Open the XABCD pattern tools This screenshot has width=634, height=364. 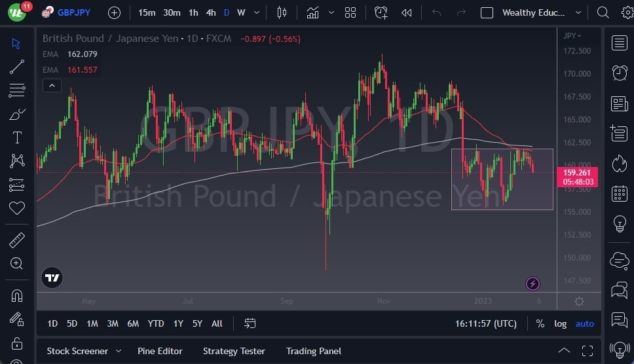[17, 161]
